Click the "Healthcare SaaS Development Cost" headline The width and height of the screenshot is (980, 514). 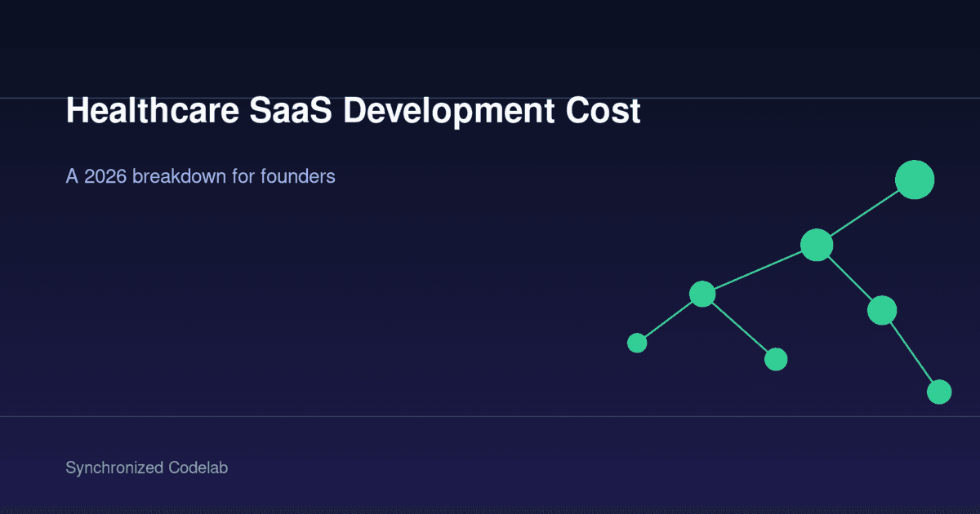(x=353, y=112)
